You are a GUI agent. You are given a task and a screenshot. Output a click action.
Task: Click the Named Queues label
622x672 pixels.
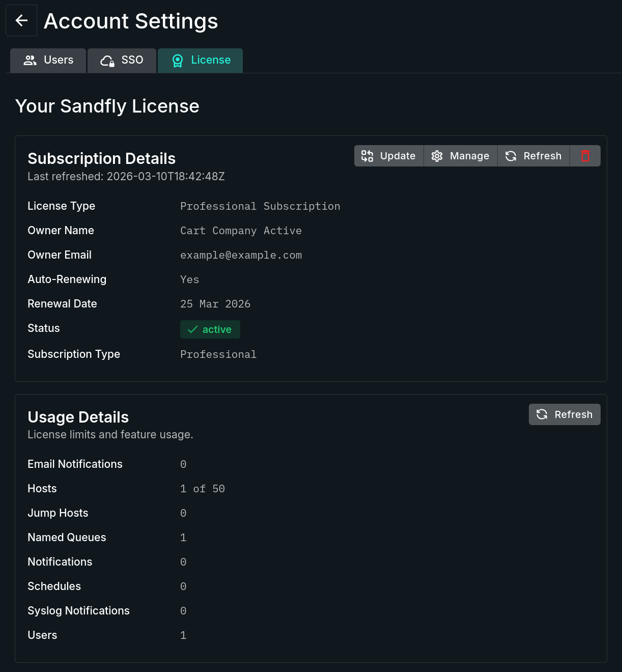point(67,538)
